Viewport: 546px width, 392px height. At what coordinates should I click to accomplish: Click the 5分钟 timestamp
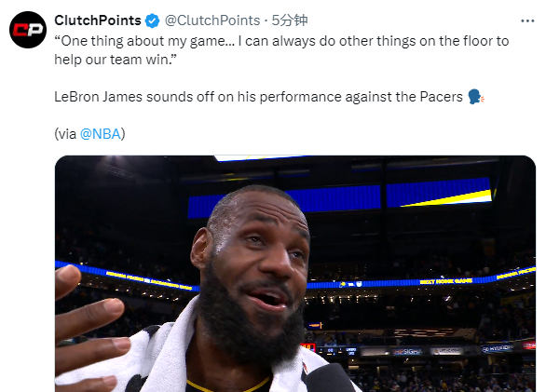click(x=290, y=20)
